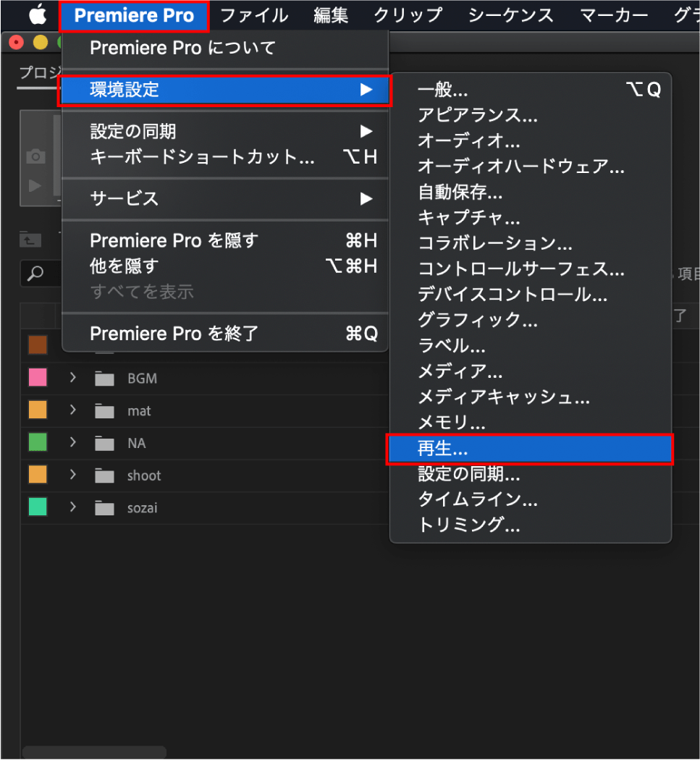Viewport: 700px width, 760px height.
Task: Open コントロールサーフェス preferences
Action: (x=531, y=269)
